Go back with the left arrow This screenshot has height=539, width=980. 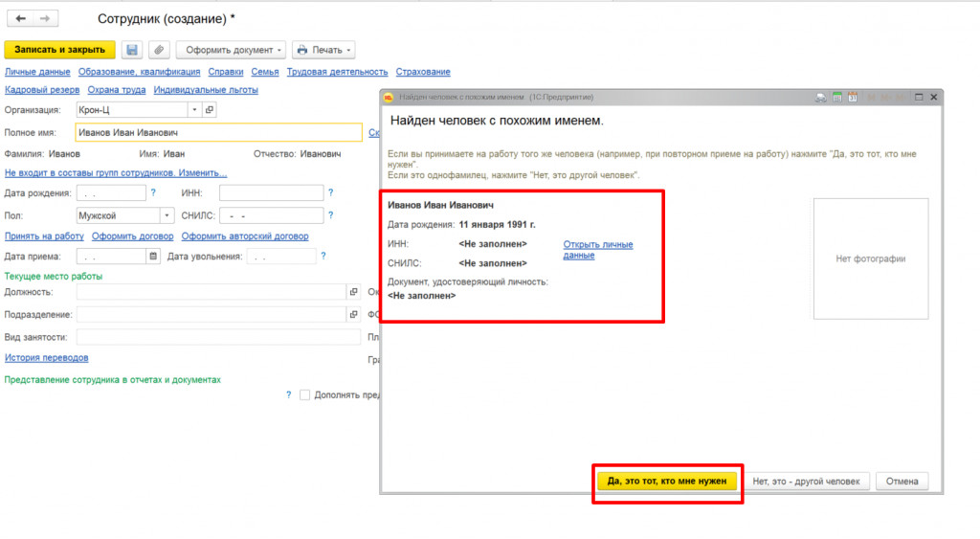[21, 19]
